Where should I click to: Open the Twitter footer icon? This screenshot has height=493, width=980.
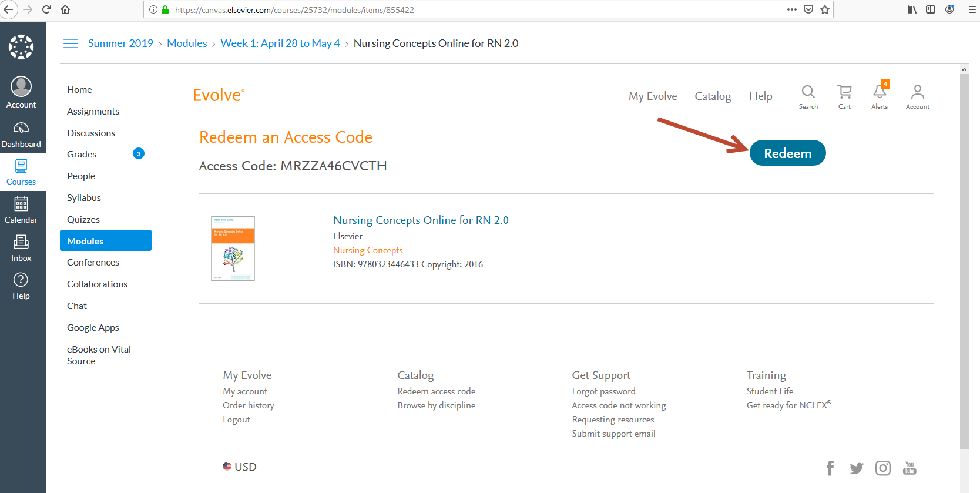point(856,468)
